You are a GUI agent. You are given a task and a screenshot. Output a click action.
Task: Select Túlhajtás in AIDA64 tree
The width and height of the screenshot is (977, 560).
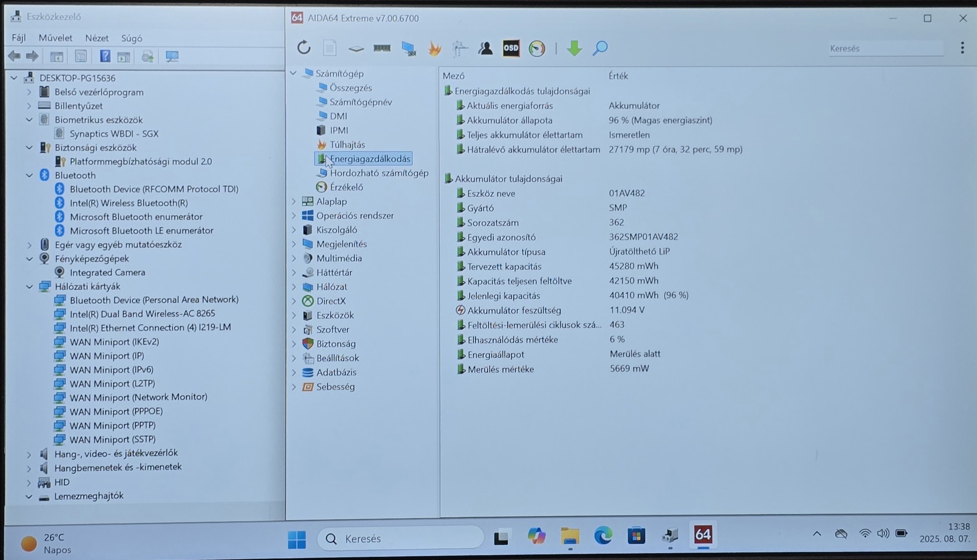[347, 144]
